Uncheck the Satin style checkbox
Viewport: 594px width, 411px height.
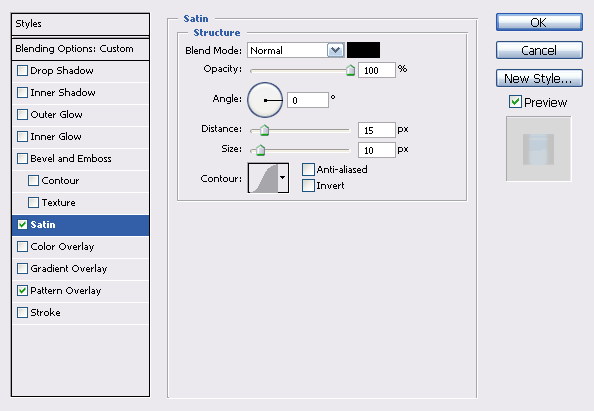tap(22, 225)
